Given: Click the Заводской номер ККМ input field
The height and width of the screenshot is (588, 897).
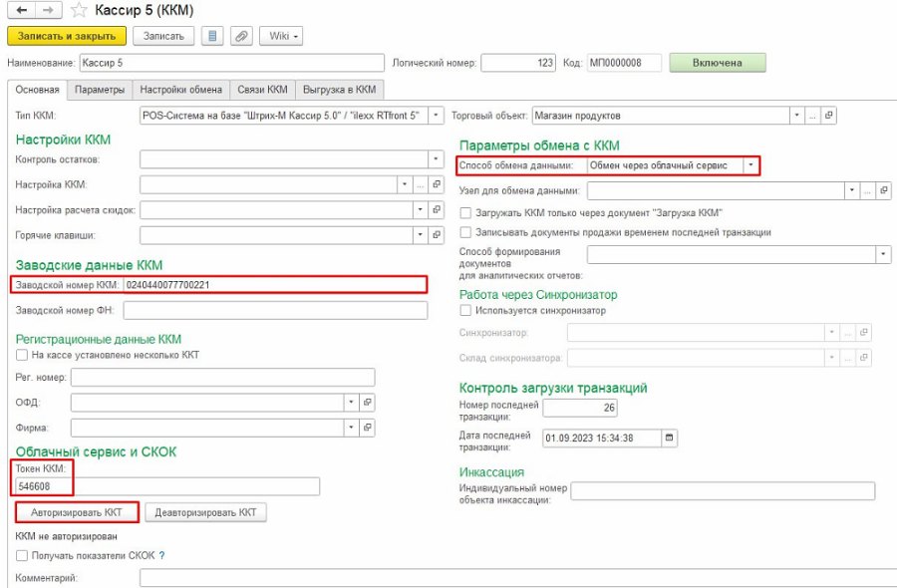Looking at the screenshot, I should 275,285.
